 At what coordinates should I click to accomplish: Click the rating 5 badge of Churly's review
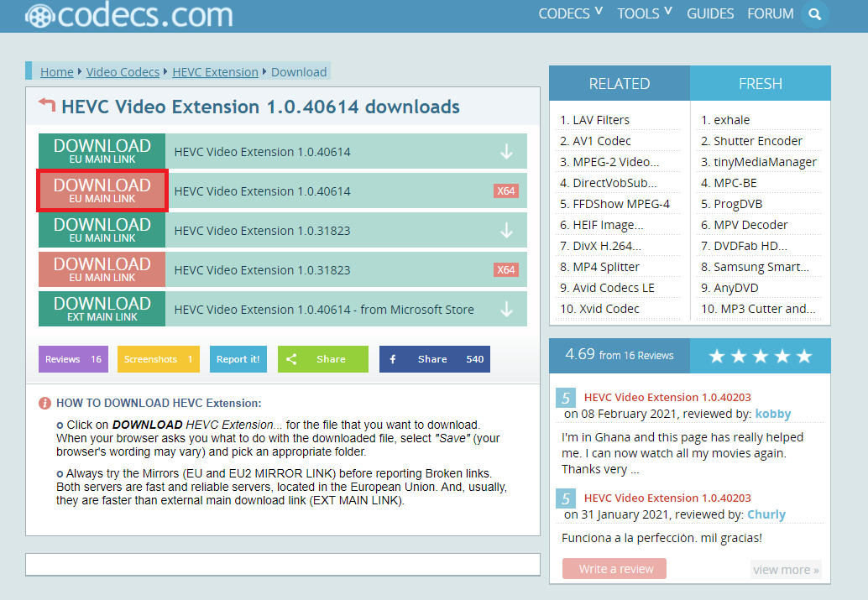[x=566, y=498]
